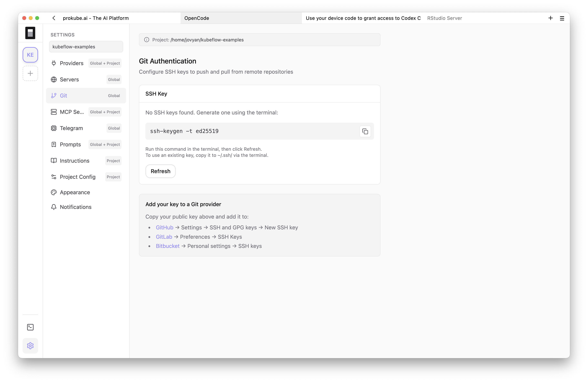Click the Git Authentication heading

167,61
